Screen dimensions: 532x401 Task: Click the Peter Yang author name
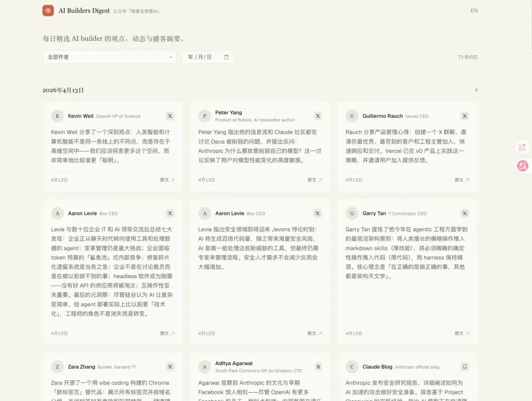[229, 113]
